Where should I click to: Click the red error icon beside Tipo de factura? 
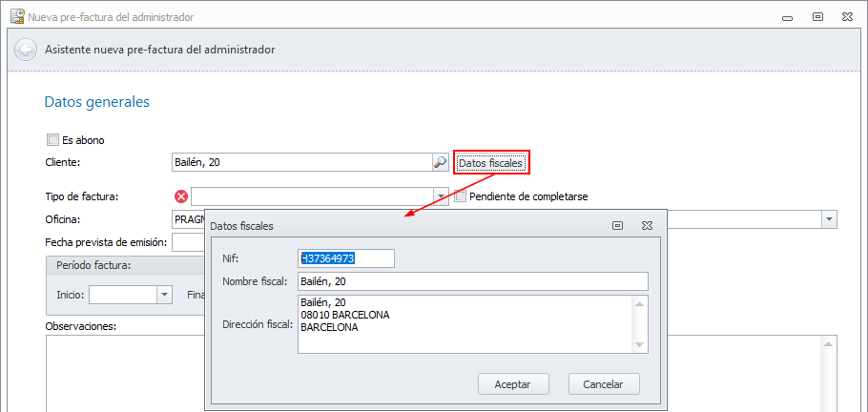tap(181, 196)
